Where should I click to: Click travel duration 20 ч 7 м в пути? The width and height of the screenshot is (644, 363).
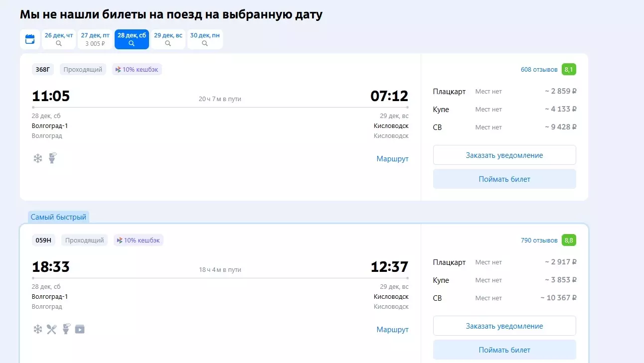click(x=220, y=99)
